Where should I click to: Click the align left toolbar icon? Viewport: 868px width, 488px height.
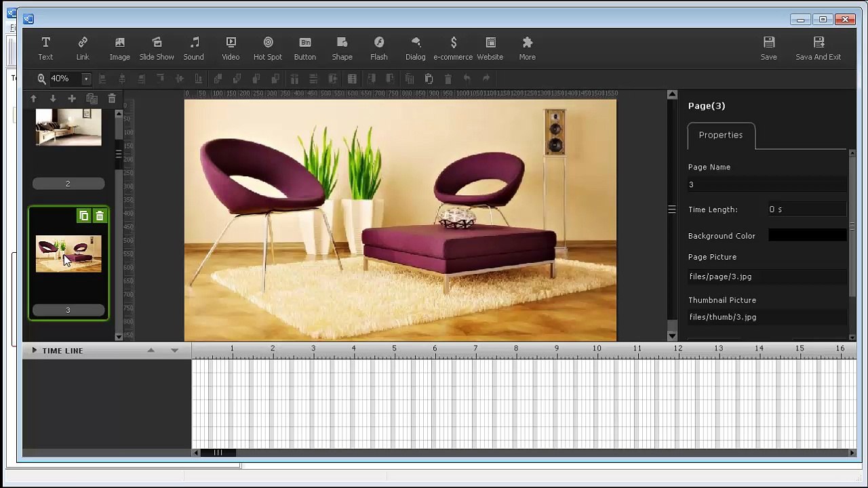tap(103, 79)
